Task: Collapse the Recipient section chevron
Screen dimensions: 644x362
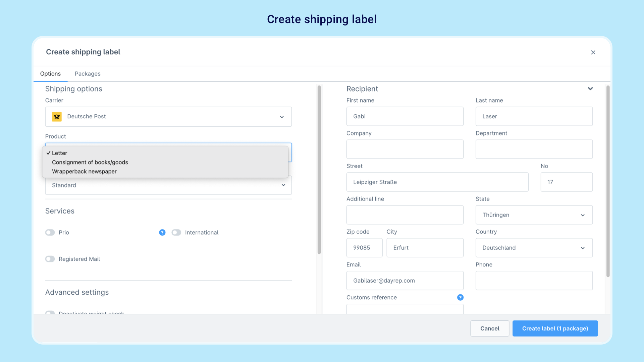Action: point(590,89)
